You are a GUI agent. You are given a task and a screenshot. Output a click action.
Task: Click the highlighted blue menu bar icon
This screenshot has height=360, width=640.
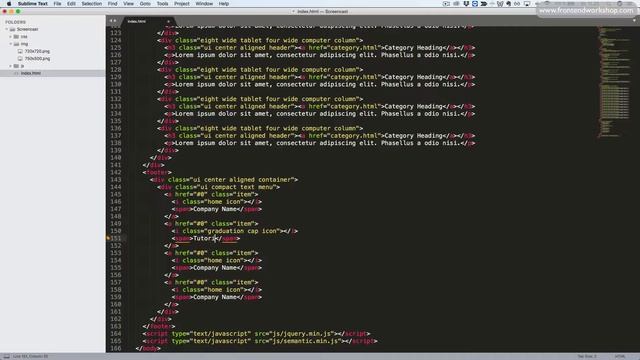475,4
